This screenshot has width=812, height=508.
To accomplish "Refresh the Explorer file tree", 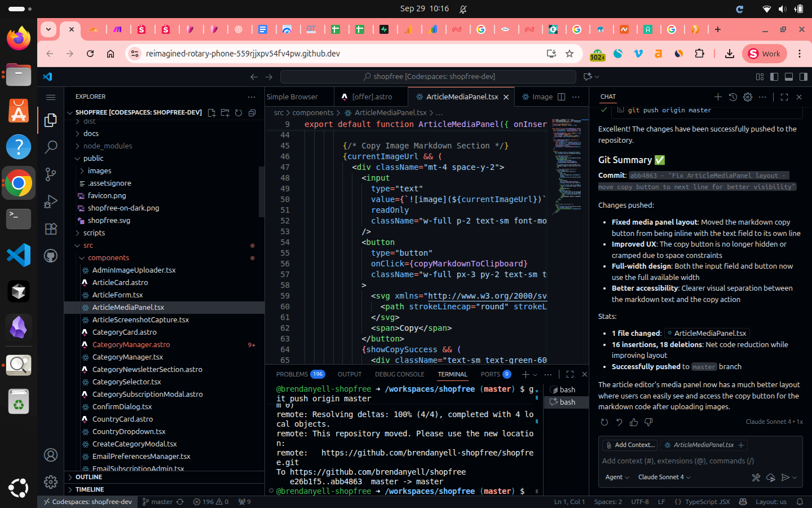I will pos(239,113).
